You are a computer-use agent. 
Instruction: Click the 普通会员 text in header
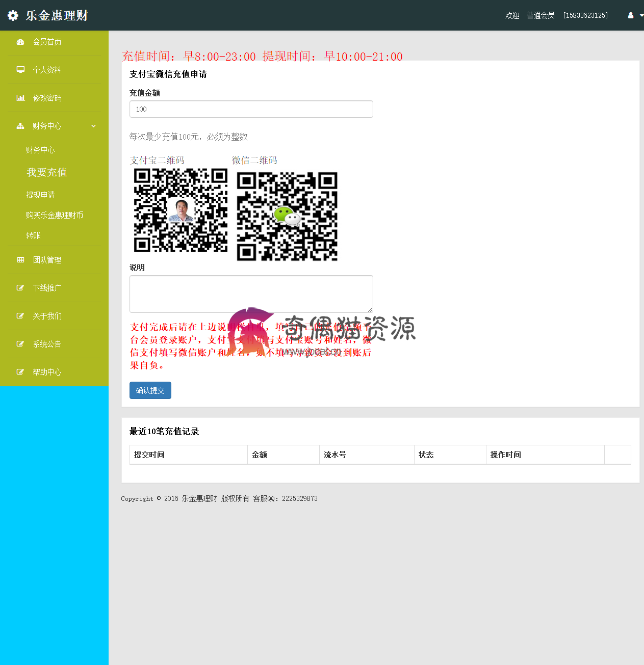pyautogui.click(x=540, y=15)
